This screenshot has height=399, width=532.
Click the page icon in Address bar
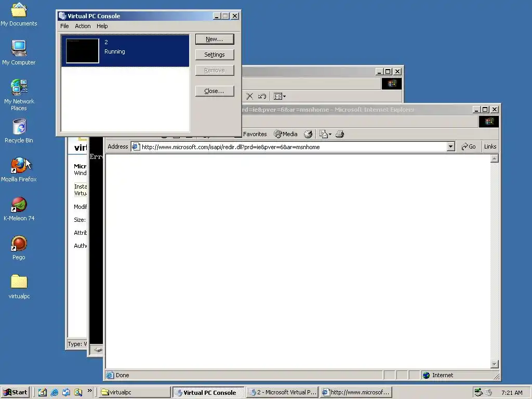(136, 147)
